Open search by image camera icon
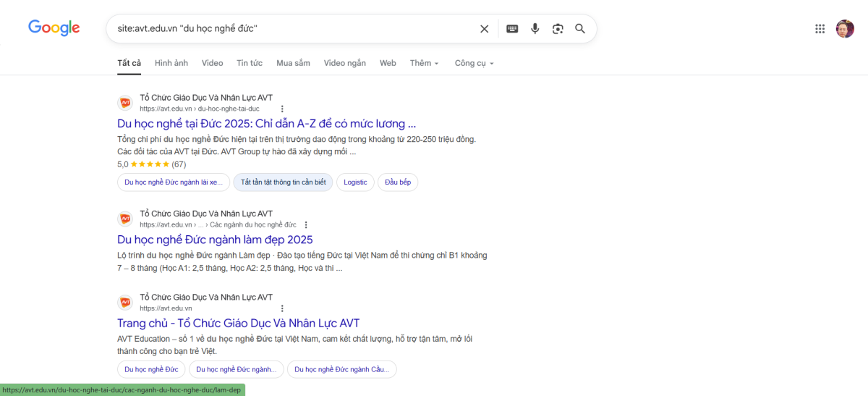Viewport: 868px width, 396px height. point(558,29)
